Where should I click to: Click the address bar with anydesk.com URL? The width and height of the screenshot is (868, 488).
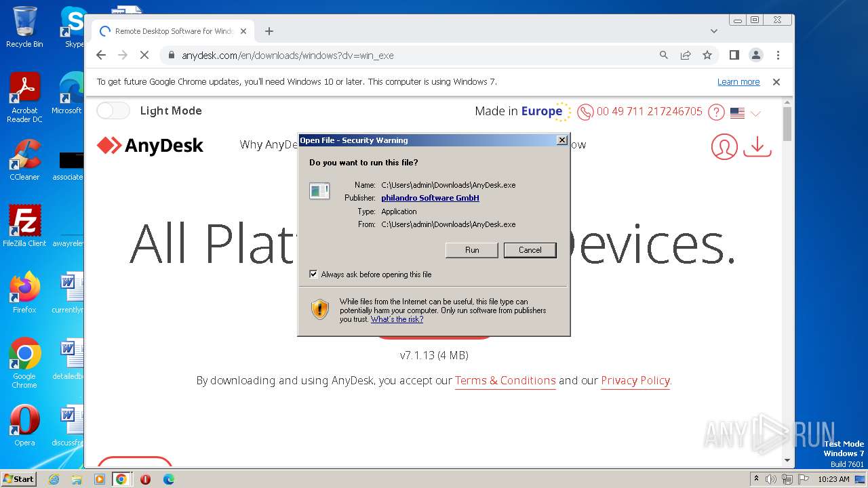pos(407,55)
